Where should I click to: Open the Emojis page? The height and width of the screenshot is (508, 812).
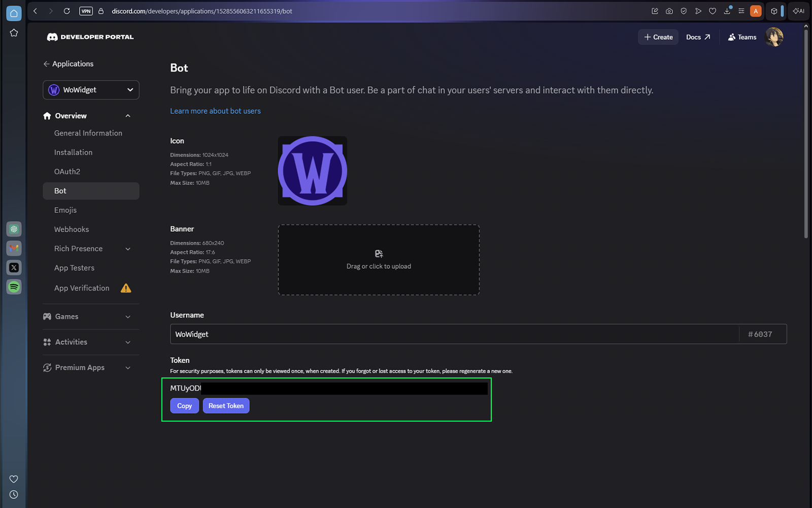click(65, 210)
